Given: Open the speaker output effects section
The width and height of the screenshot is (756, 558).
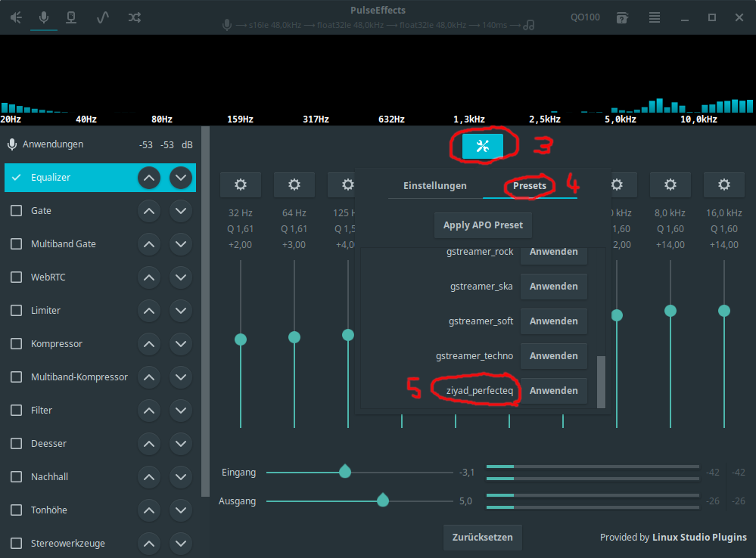Looking at the screenshot, I should [x=16, y=17].
